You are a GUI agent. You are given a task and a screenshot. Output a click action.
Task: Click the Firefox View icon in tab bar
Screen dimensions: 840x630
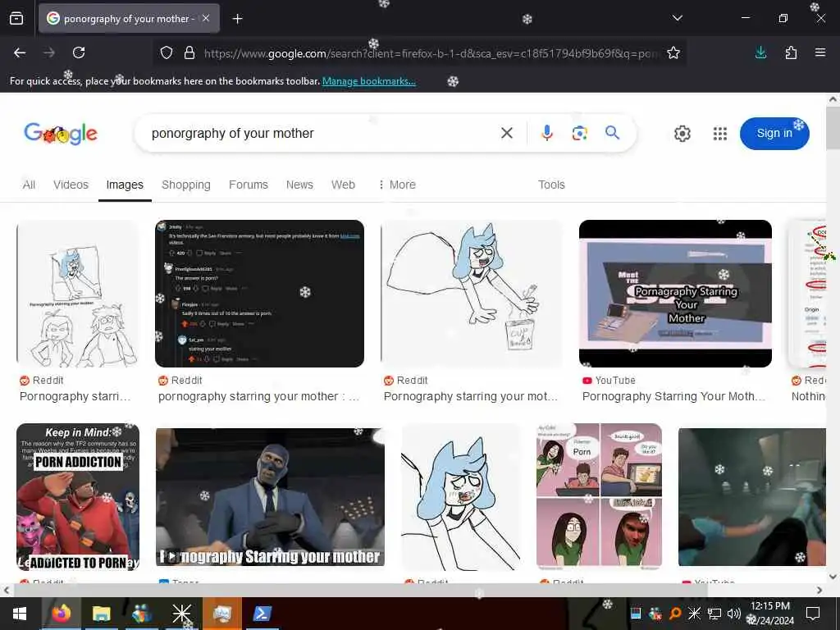pyautogui.click(x=16, y=19)
